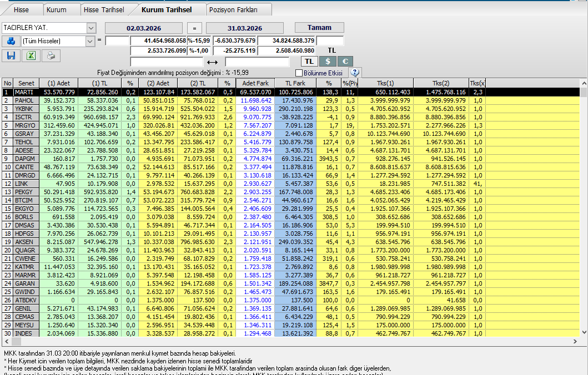Image resolution: width=588 pixels, height=375 pixels.
Task: Click empty input left of 41.454.968.058
Action: 117,41
